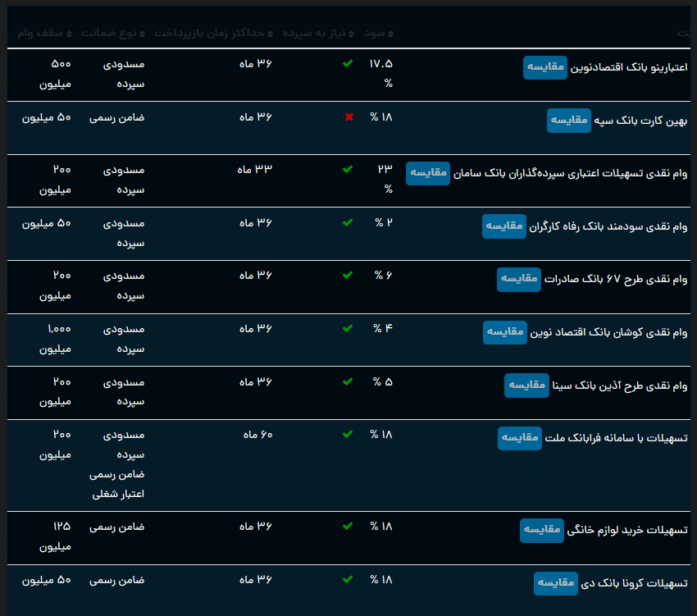Click the ۳۳ ماه repayment period cell
This screenshot has height=616, width=697.
tap(255, 170)
